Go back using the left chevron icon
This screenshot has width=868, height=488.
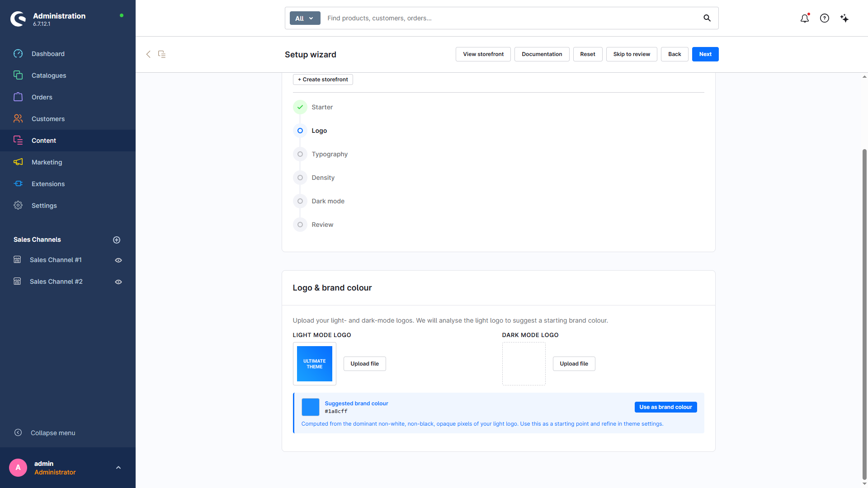(x=148, y=54)
